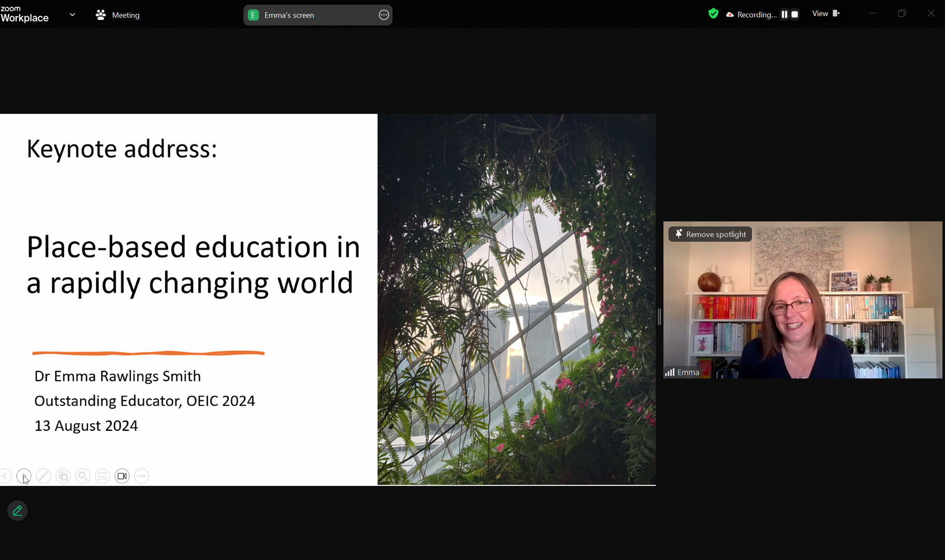
Task: Open the green shield encryption info
Action: [x=713, y=14]
